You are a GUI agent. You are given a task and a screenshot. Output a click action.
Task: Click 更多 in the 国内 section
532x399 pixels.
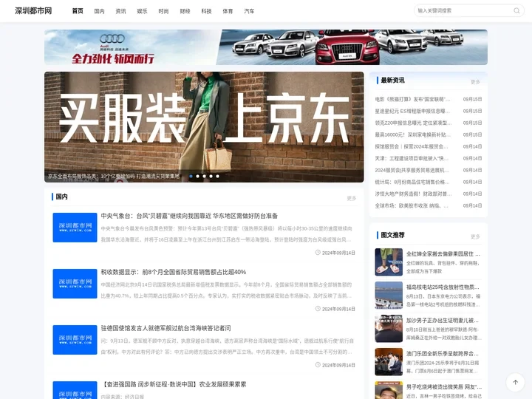[352, 198]
